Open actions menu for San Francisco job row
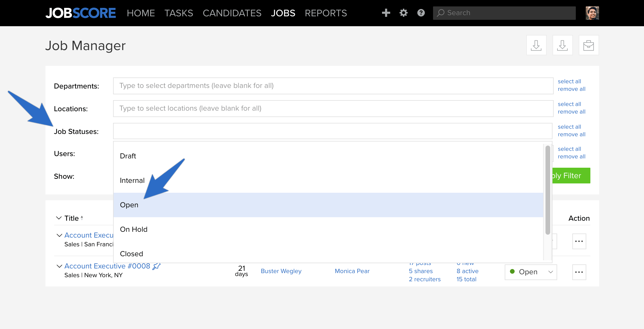This screenshot has height=329, width=644. (x=579, y=241)
